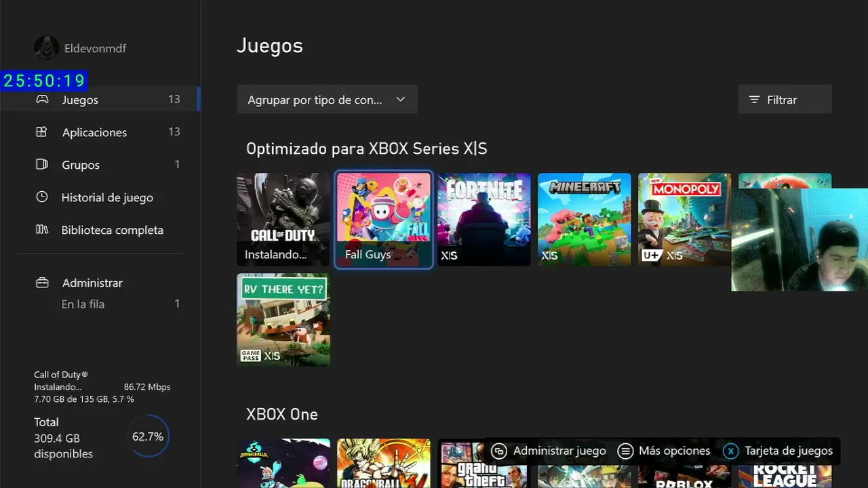This screenshot has height=488, width=868.
Task: Click the 'Optimizado para XBOX Series X|S' heading
Action: click(x=366, y=148)
